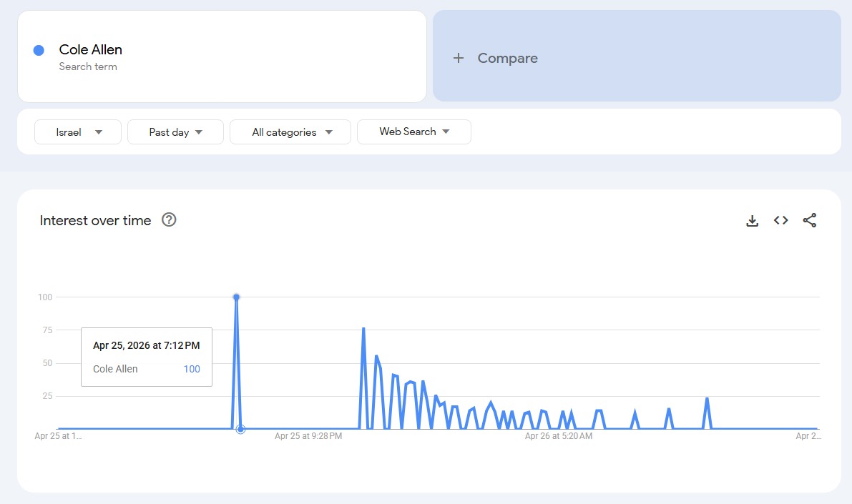
Task: Click the peak data point at 100
Action: point(236,297)
